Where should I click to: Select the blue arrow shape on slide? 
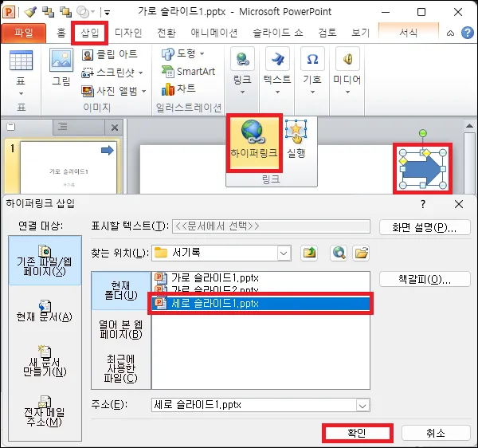(422, 169)
